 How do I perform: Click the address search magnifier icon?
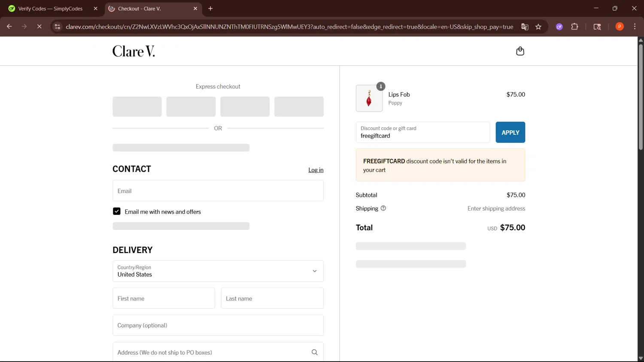(x=314, y=352)
